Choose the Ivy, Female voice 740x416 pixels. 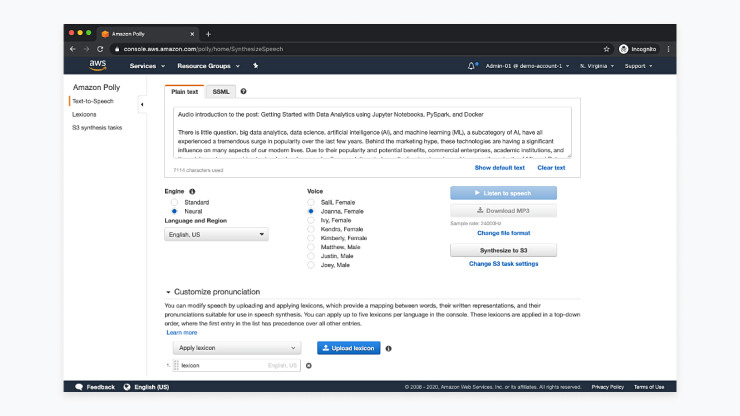point(311,220)
